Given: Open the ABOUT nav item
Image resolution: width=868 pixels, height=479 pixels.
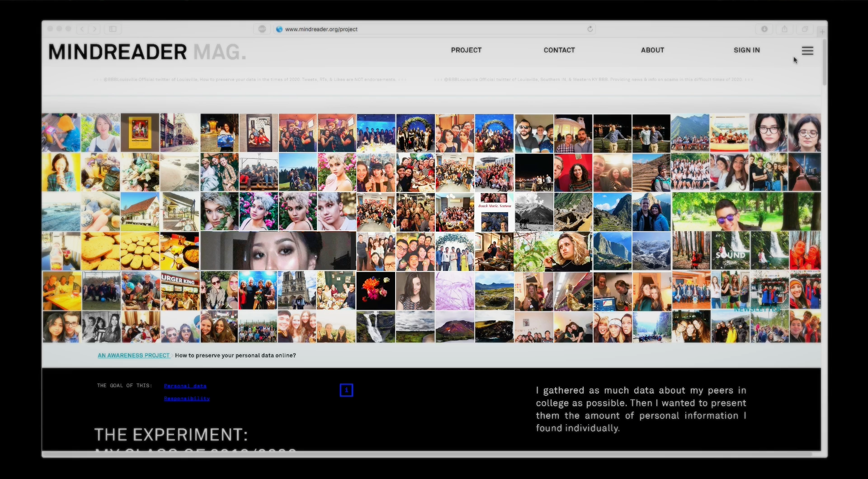Looking at the screenshot, I should 652,50.
